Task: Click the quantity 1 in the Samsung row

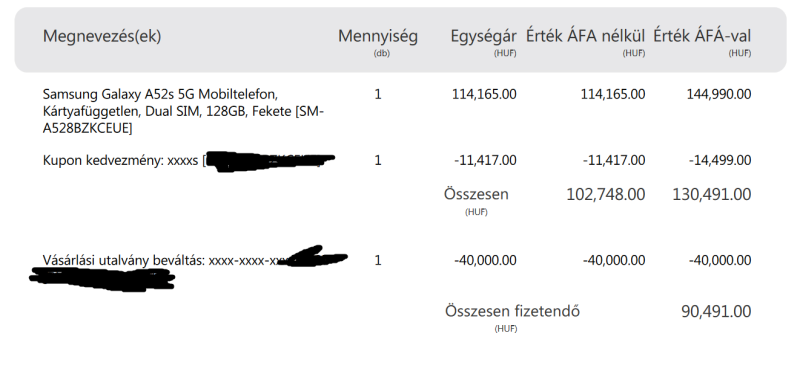Action: pyautogui.click(x=378, y=94)
